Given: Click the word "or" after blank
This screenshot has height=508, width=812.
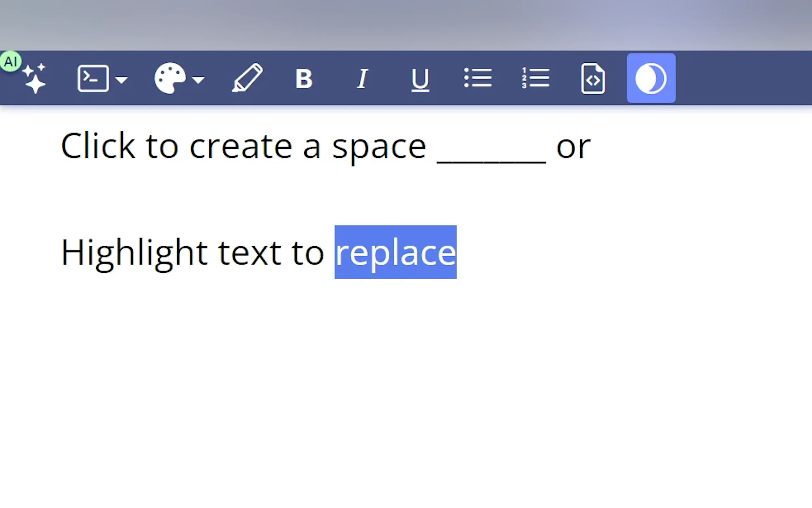Looking at the screenshot, I should pos(573,147).
